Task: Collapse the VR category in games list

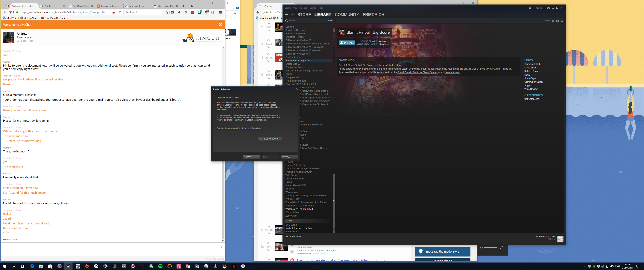Action: (x=287, y=221)
